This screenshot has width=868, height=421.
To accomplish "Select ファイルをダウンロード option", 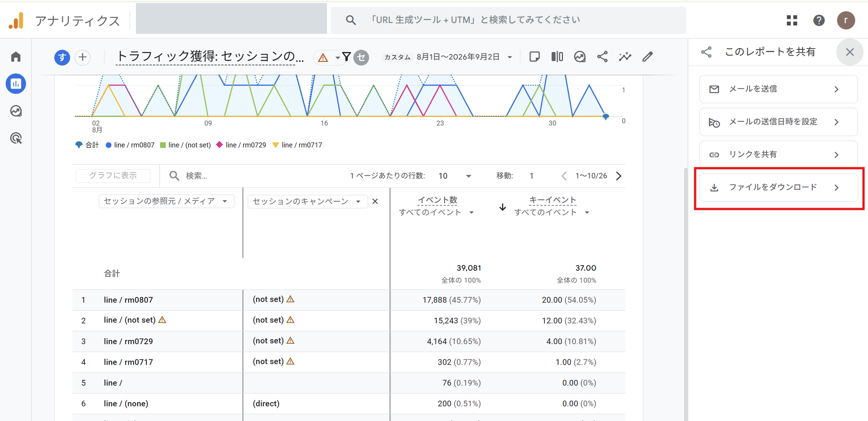I will (778, 187).
